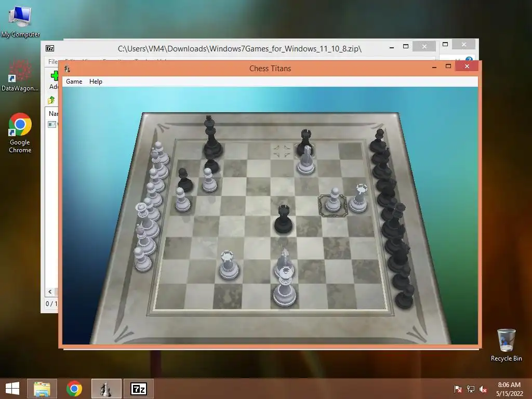Click the muted volume tray icon
The height and width of the screenshot is (399, 532).
click(x=483, y=389)
